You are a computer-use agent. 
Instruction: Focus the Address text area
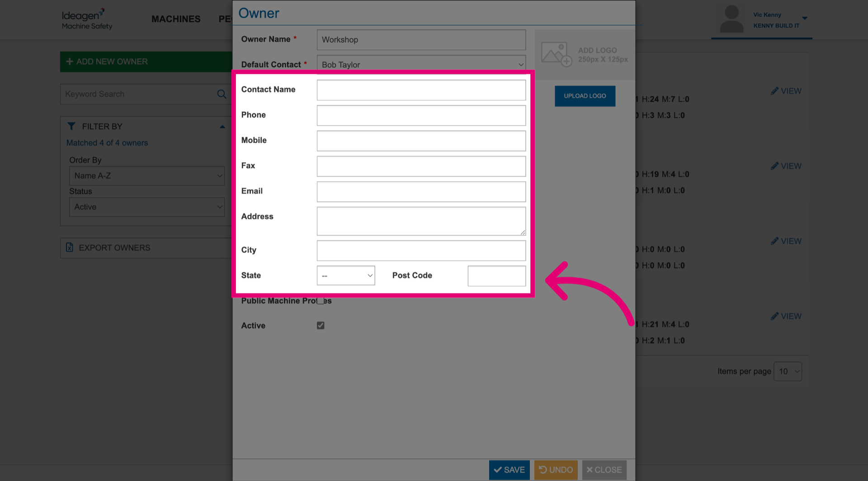coord(421,221)
